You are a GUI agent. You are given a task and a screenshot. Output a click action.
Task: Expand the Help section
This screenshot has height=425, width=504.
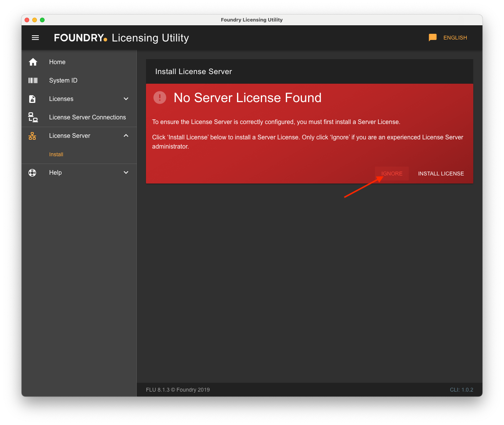pyautogui.click(x=126, y=172)
